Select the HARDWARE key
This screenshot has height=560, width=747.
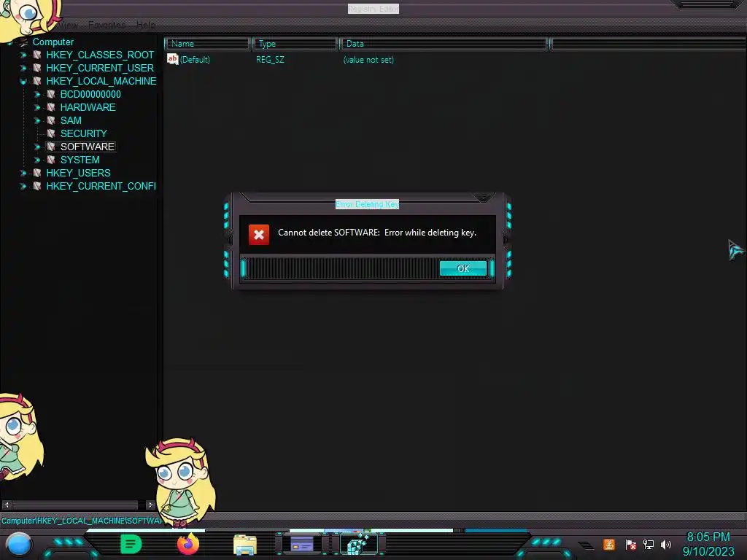click(88, 107)
